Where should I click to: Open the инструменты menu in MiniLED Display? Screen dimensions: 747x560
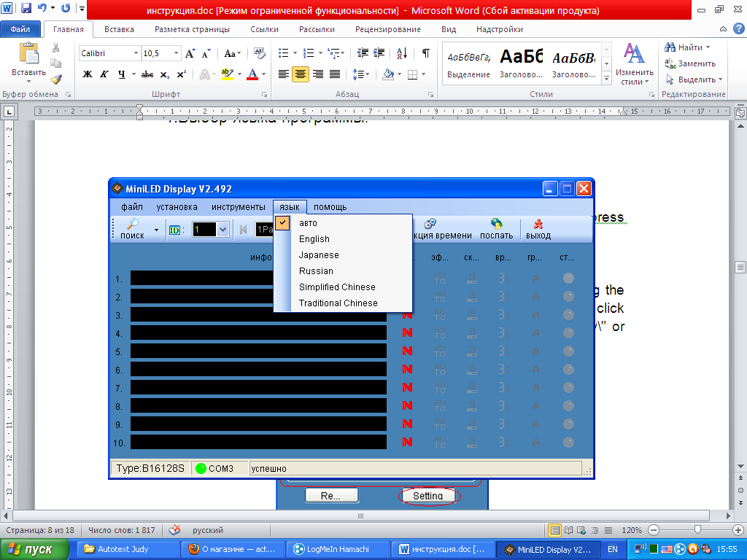239,206
